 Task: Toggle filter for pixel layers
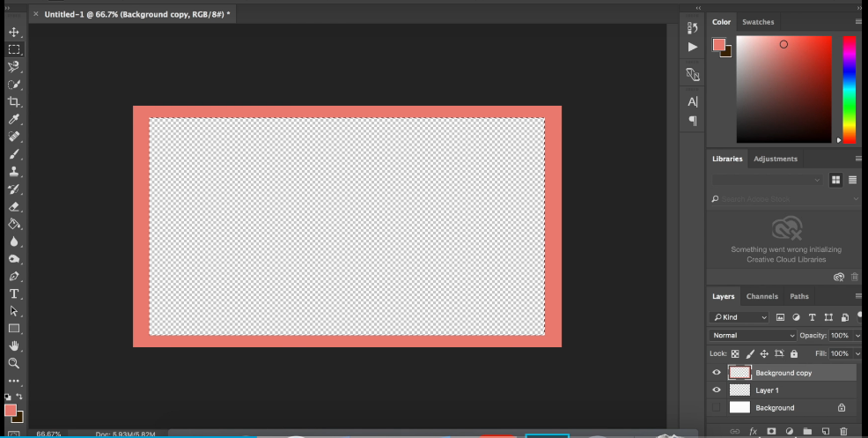(x=780, y=317)
